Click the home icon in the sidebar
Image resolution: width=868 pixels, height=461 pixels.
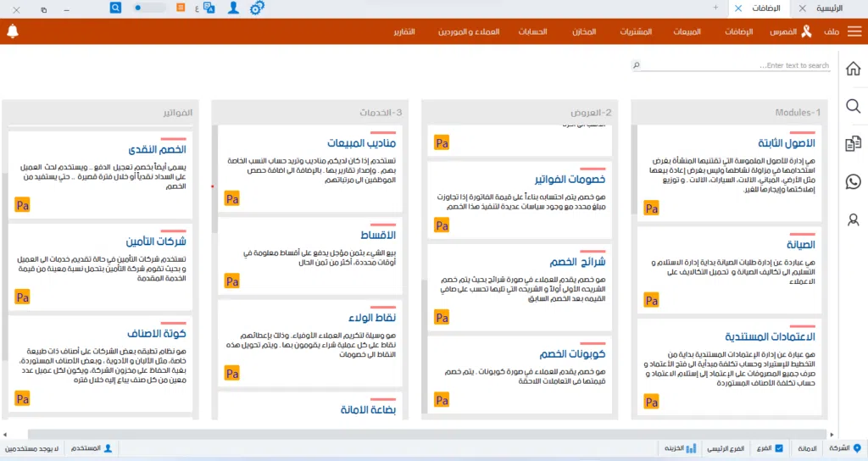coord(854,69)
